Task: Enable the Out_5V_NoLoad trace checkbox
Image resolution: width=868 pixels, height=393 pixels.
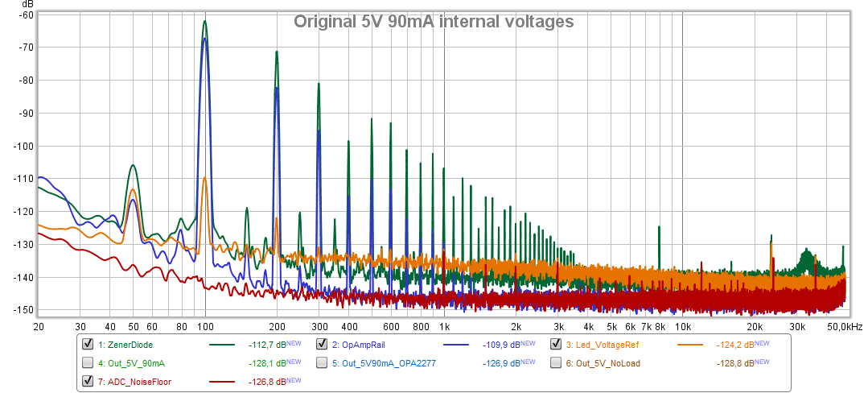Action: click(x=557, y=362)
